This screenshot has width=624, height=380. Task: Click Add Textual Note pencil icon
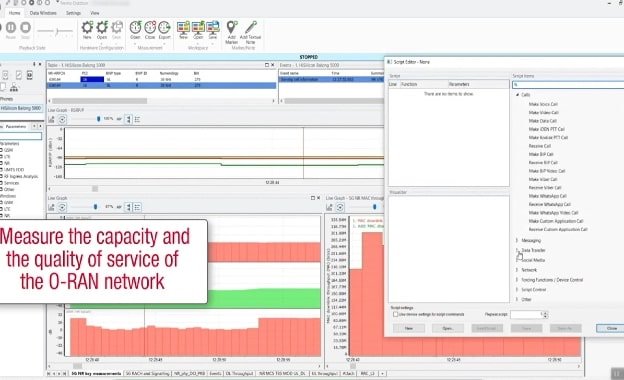pos(251,27)
